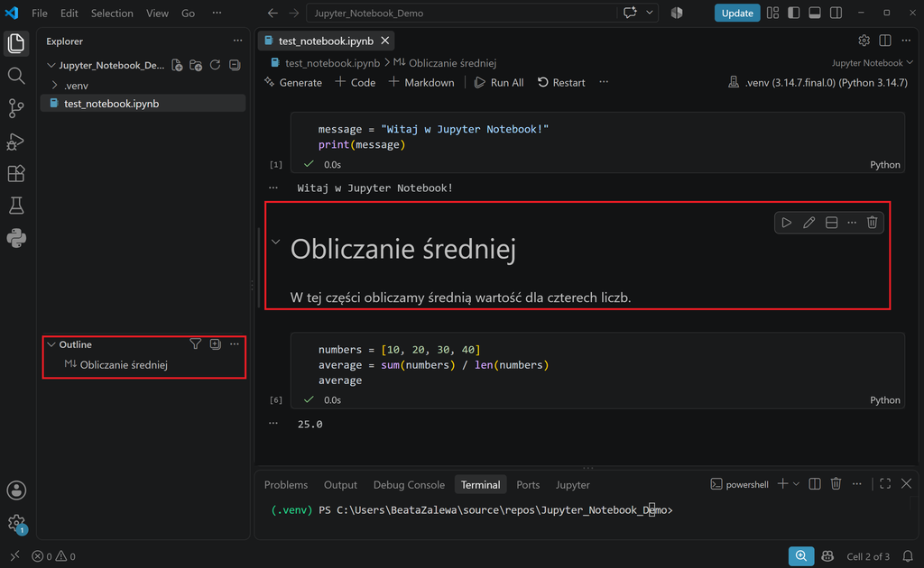Expand the first cell output options
Screen dimensions: 924x568
click(273, 188)
